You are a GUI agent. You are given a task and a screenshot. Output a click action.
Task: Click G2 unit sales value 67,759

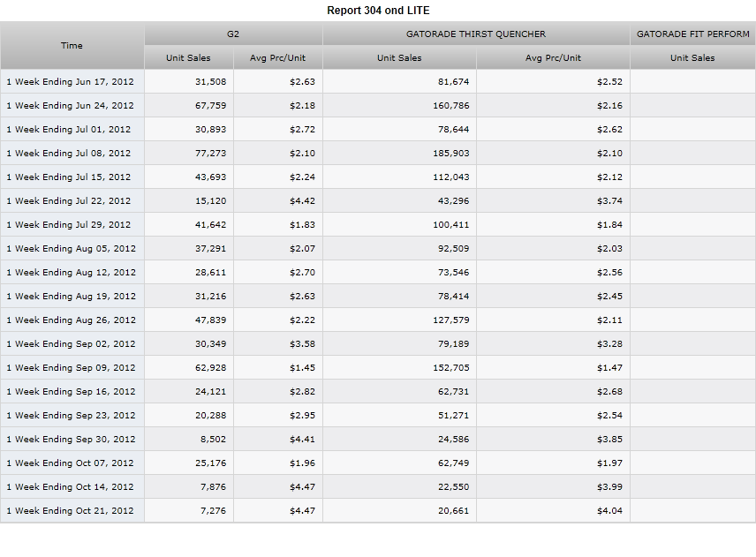211,106
